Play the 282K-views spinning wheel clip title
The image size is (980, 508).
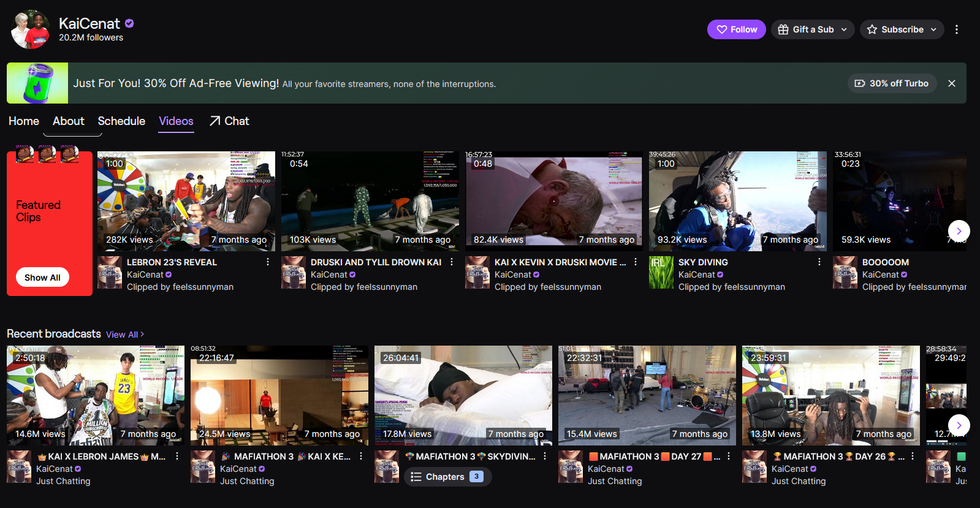(x=172, y=262)
